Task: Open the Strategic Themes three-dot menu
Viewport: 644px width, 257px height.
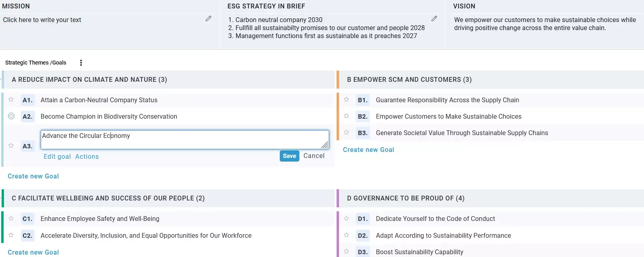Action: [x=81, y=63]
